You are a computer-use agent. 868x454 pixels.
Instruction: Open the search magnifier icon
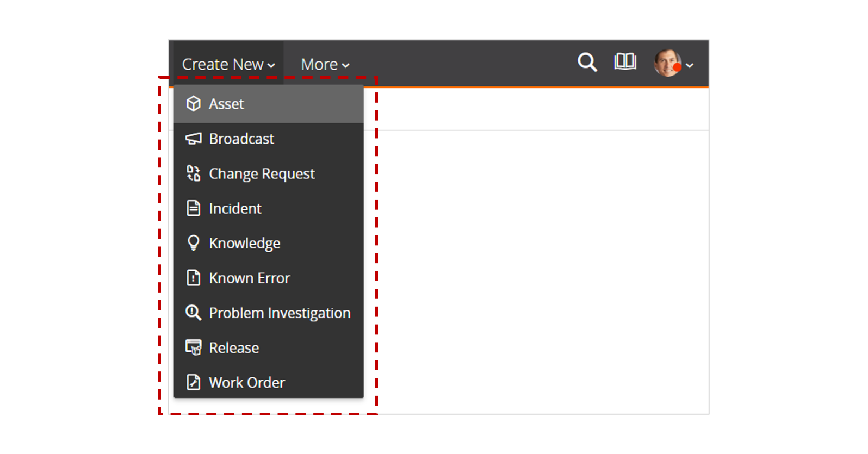coord(587,63)
